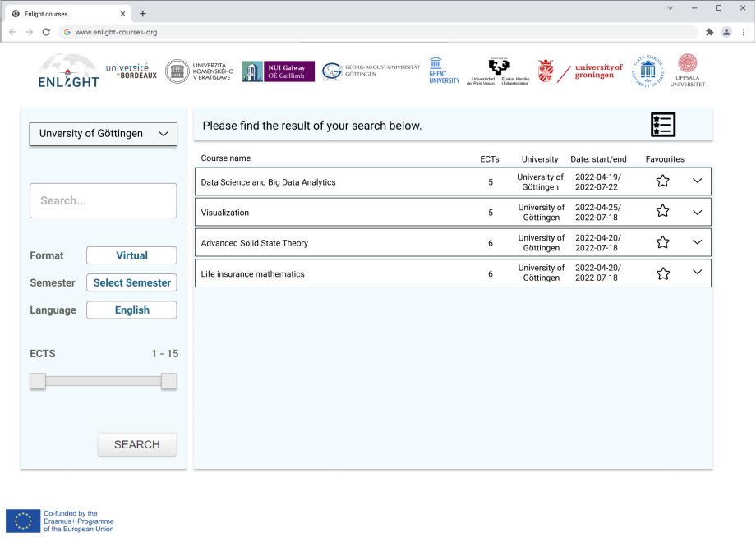Expand the Advanced Solid State Theory row
The height and width of the screenshot is (537, 756).
click(698, 242)
